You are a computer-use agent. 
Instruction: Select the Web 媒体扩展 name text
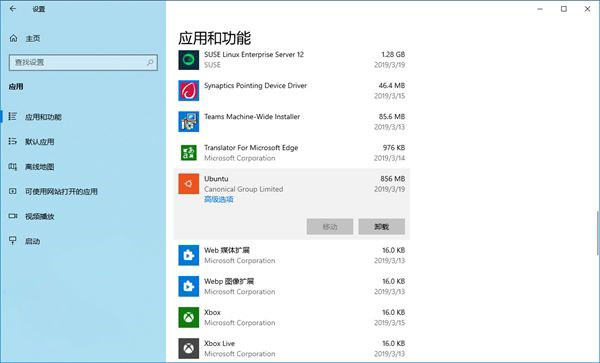pyautogui.click(x=227, y=250)
